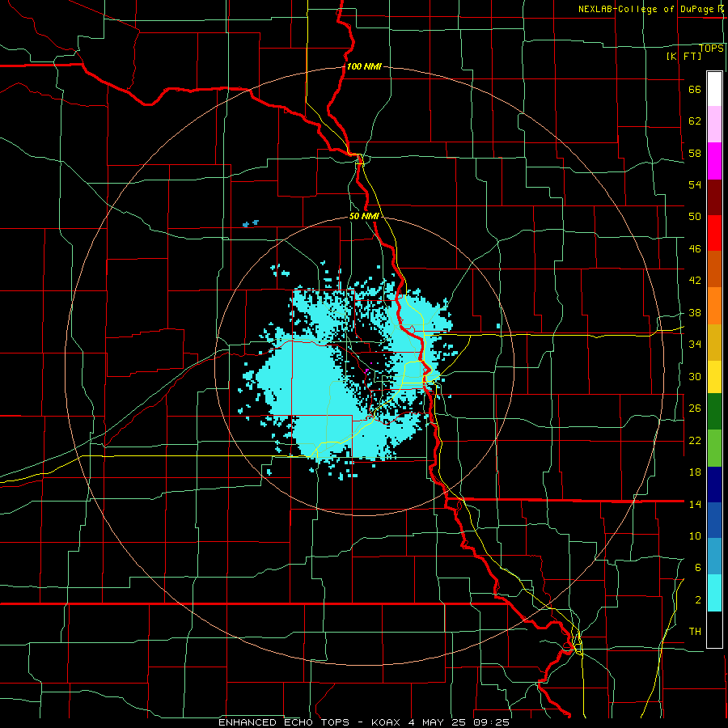Click the legend value "50"
This screenshot has height=728, width=728.
(695, 217)
